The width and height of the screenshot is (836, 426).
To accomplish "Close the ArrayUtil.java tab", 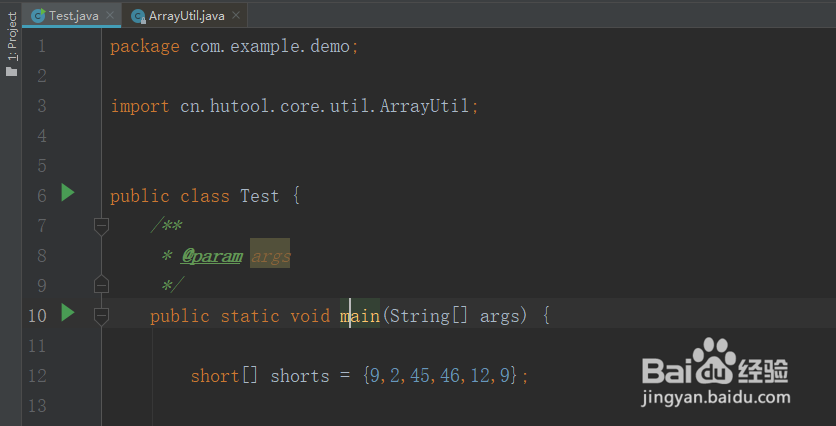I will [x=236, y=16].
